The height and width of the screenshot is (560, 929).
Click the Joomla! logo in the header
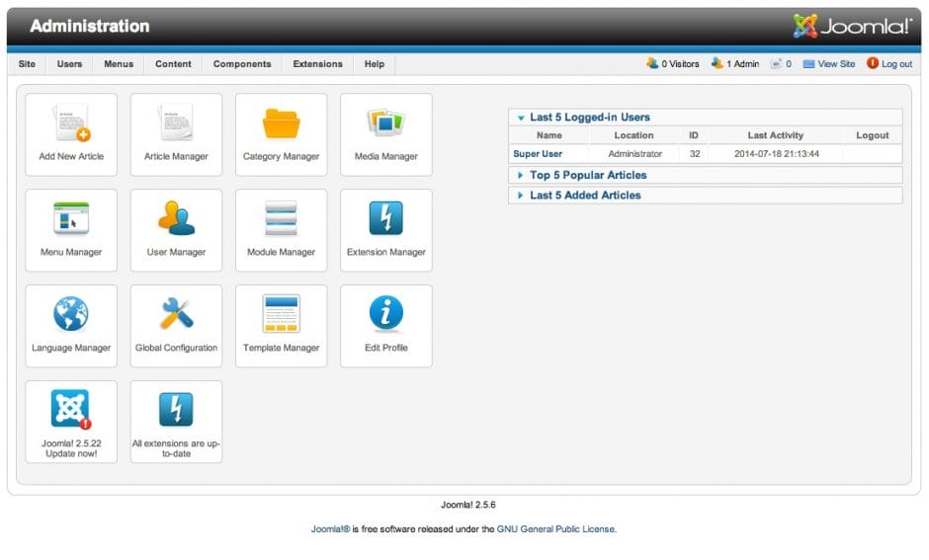[x=852, y=26]
